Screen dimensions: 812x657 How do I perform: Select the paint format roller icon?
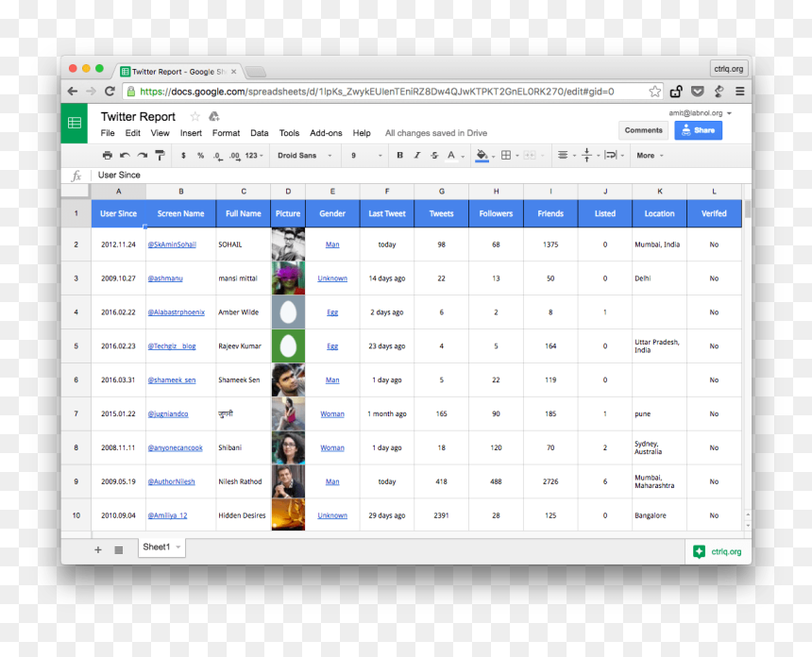point(160,156)
